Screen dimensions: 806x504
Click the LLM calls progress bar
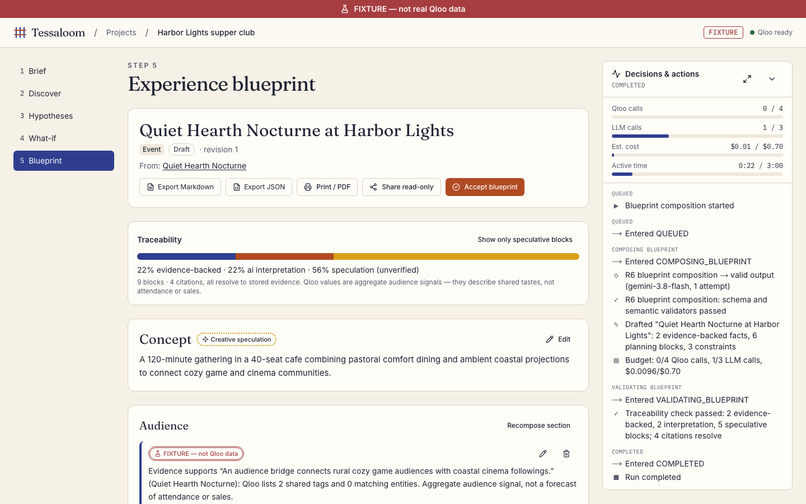click(x=697, y=136)
